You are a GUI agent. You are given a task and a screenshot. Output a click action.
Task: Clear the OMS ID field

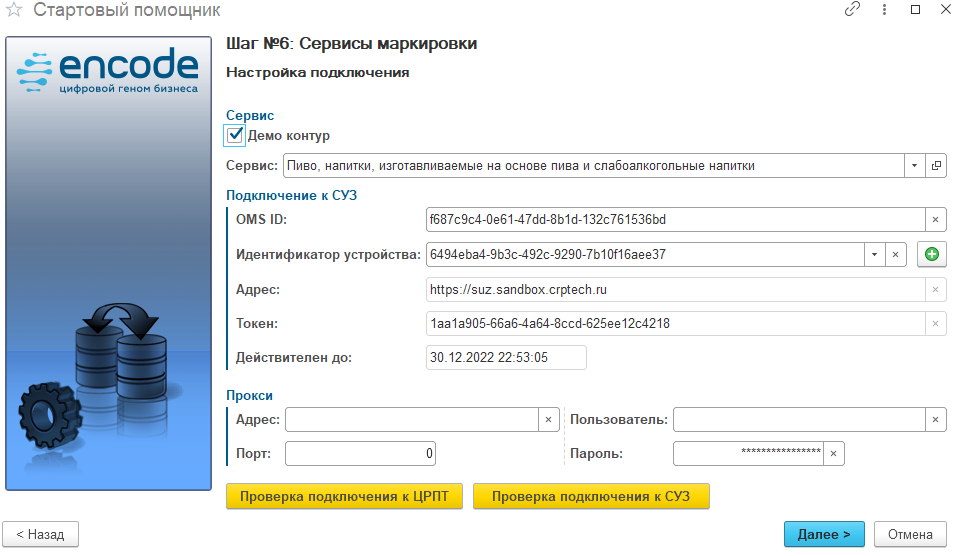936,220
